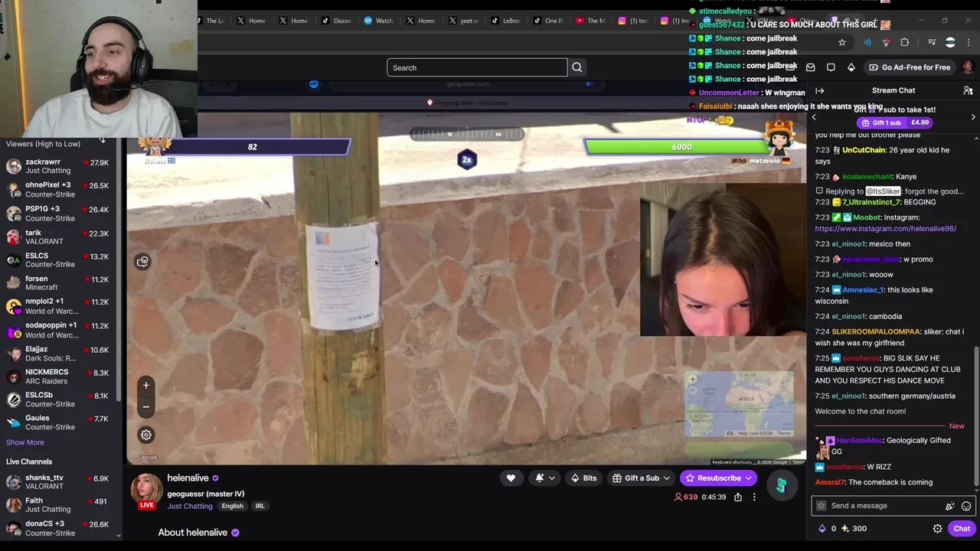Open the emote picker smiley icon
980x551 pixels.
966,506
